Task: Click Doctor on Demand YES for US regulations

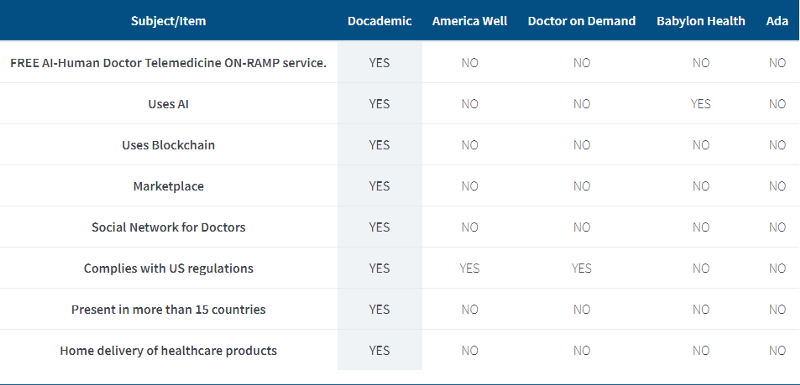Action: 582,269
